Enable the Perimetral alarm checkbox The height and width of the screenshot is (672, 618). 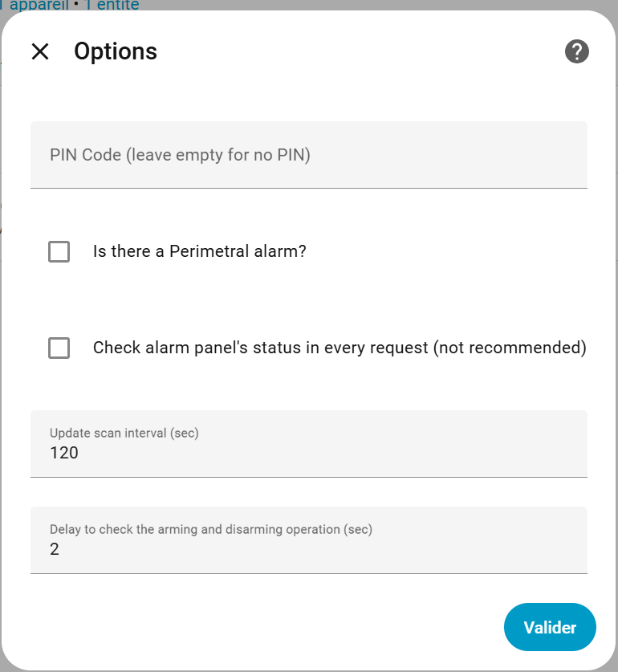59,252
